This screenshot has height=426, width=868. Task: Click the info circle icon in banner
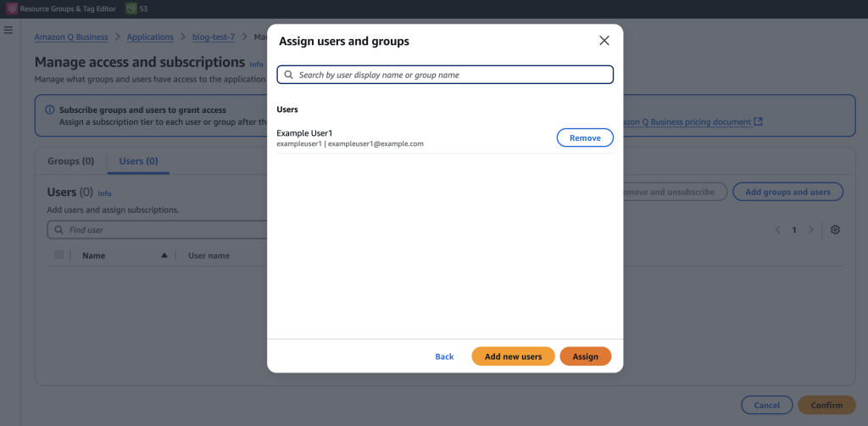click(x=50, y=110)
